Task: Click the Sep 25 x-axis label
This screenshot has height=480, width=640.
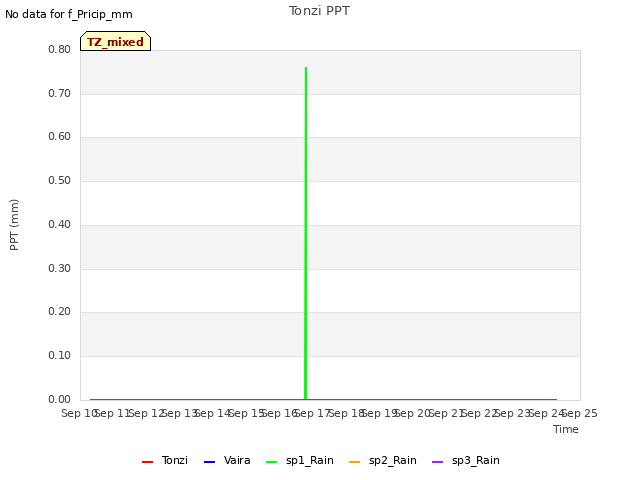Action: click(580, 413)
